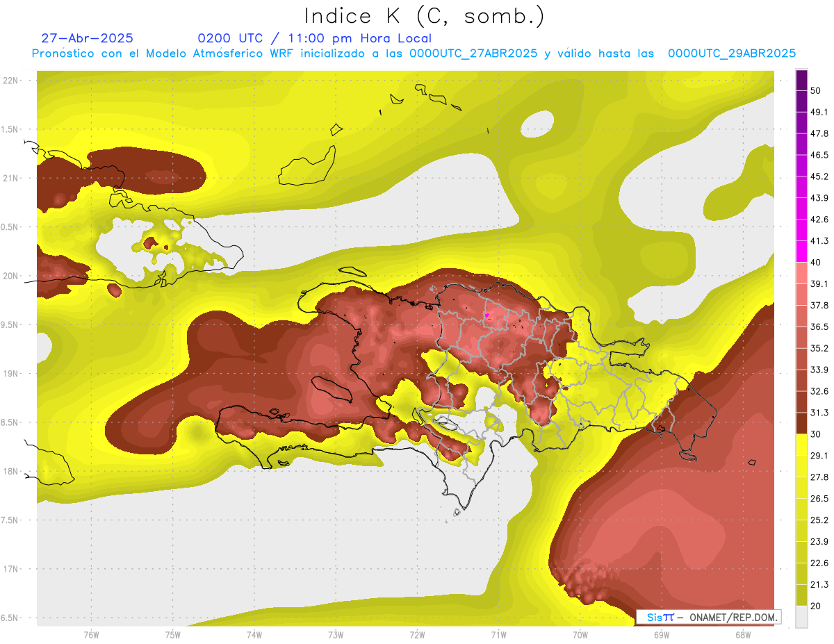Click the longitude axis label "76W"
Viewport: 834px width, 644px height.
pyautogui.click(x=91, y=635)
